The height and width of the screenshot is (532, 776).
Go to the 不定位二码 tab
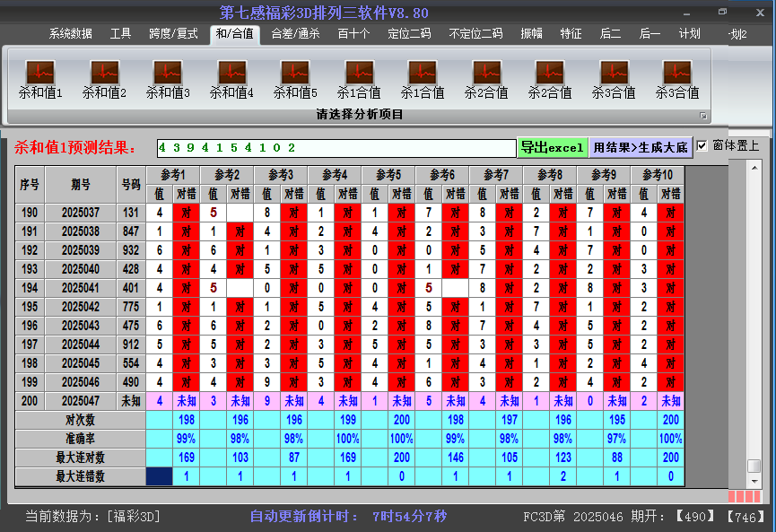point(475,34)
